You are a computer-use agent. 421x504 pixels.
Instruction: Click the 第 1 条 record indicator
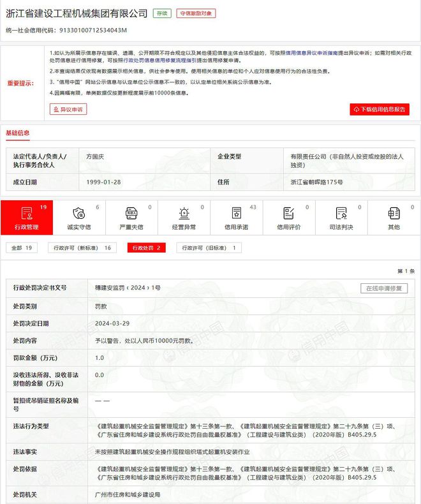tap(406, 271)
